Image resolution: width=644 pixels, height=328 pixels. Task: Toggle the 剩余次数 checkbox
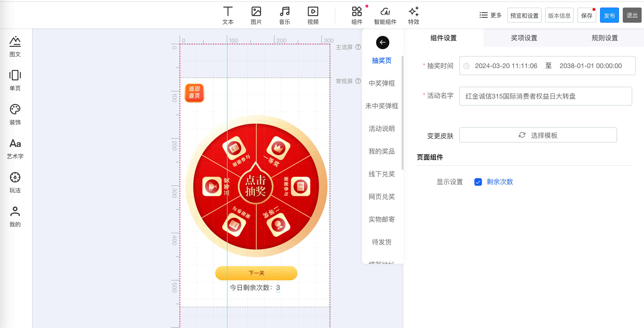pyautogui.click(x=478, y=182)
